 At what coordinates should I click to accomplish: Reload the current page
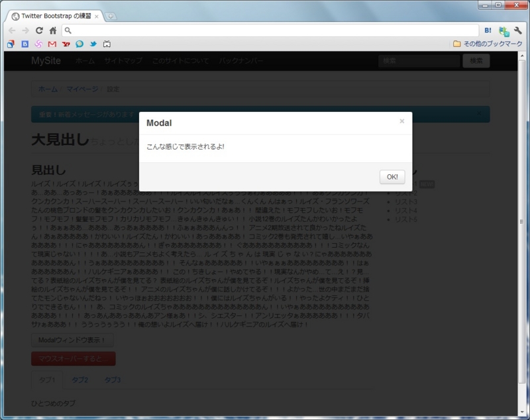click(x=39, y=30)
